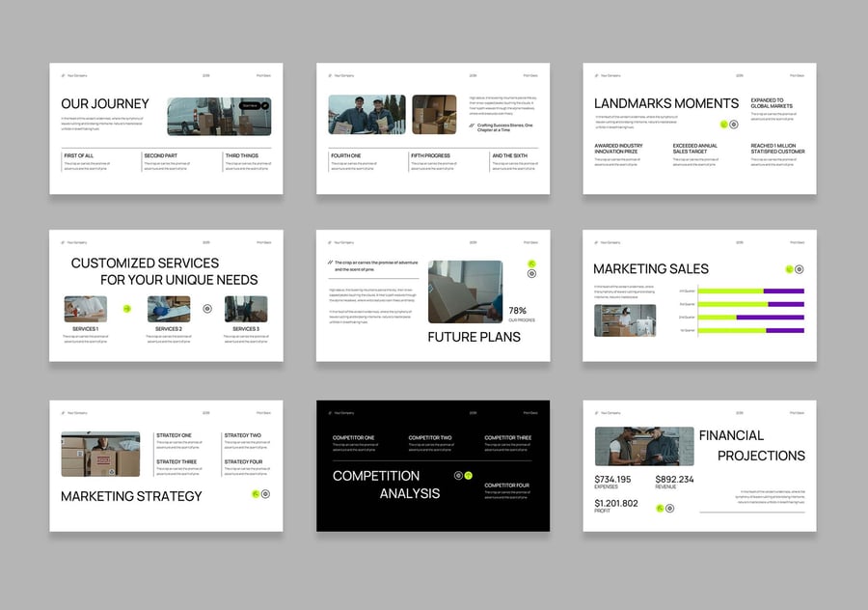Viewport: 868px width, 610px height.
Task: Click green circle icon on Landmarks Moments slide
Action: (x=723, y=124)
